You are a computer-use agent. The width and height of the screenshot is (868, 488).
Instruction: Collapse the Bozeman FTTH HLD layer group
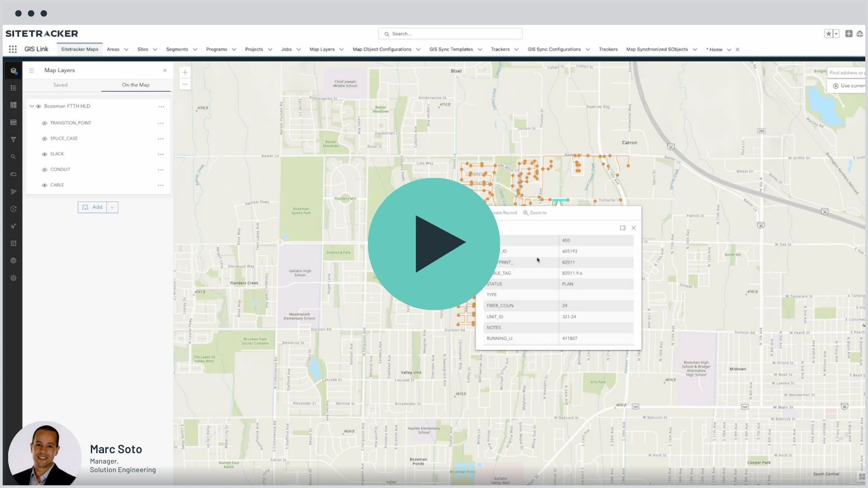31,106
